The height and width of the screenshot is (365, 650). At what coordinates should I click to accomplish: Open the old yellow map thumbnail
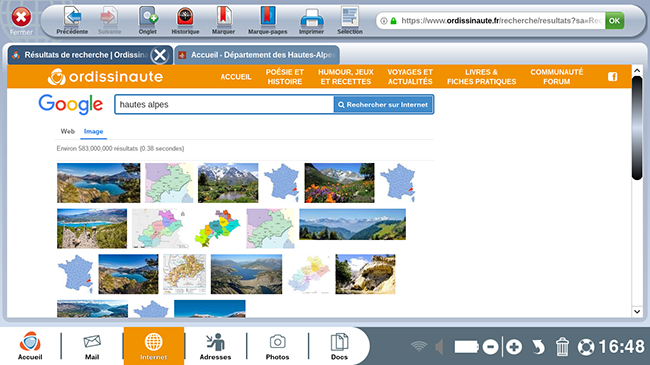coord(184,274)
